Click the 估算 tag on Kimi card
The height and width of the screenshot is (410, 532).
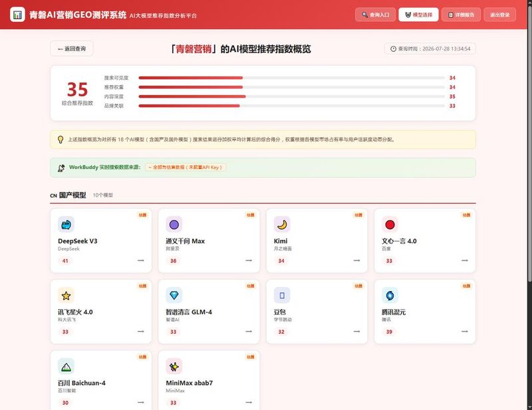358,215
